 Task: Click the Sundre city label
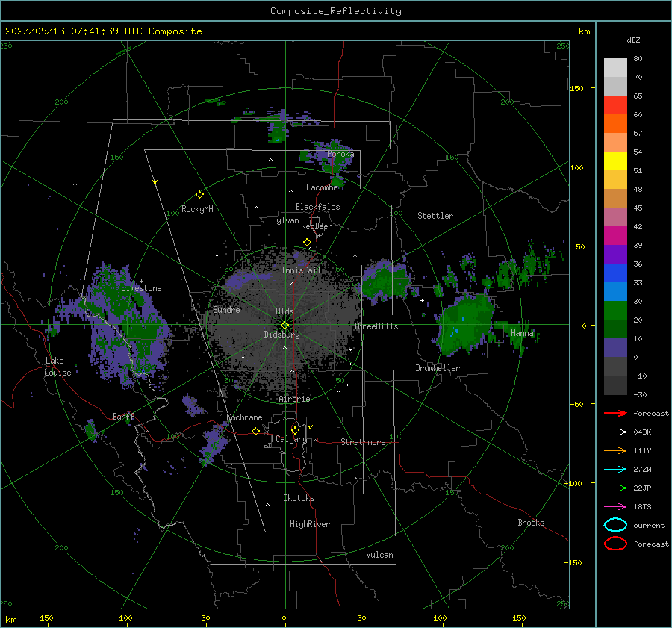click(x=226, y=310)
